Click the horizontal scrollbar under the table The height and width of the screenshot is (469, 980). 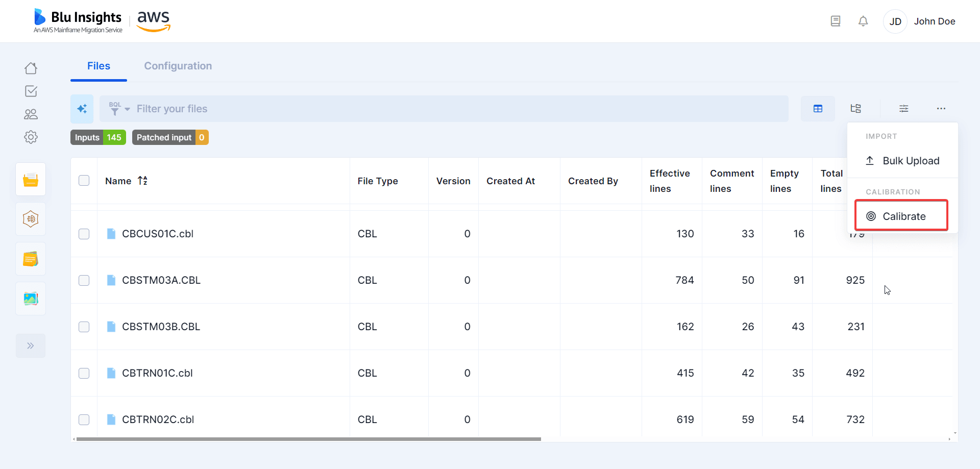pos(308,439)
